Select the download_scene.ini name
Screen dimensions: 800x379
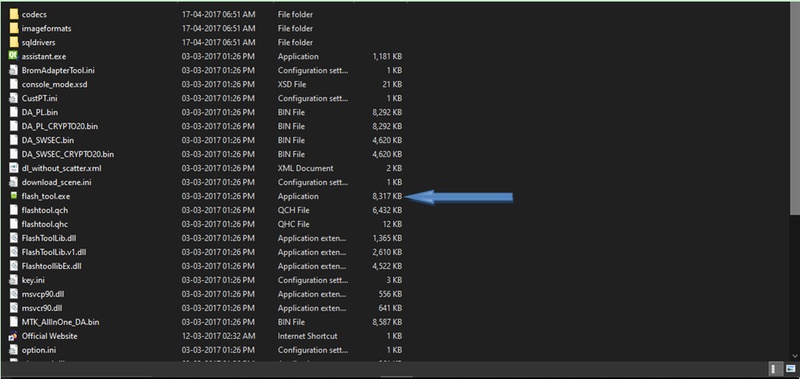pyautogui.click(x=57, y=182)
